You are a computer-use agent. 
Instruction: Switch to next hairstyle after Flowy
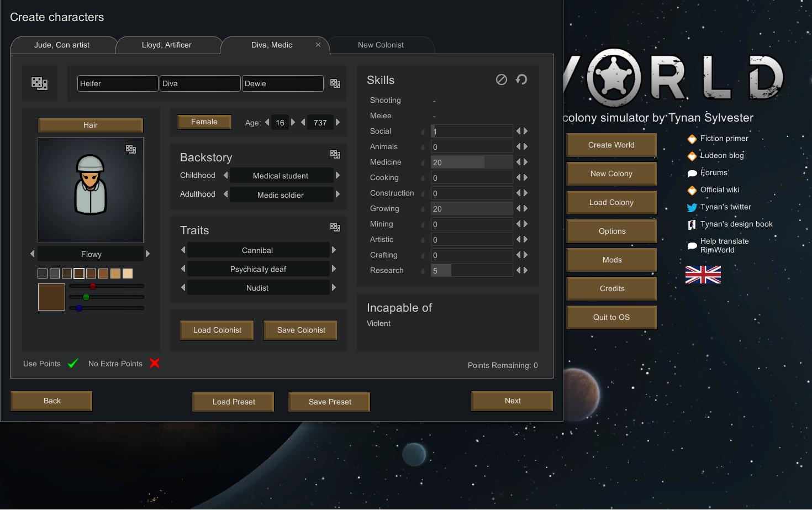click(x=147, y=254)
